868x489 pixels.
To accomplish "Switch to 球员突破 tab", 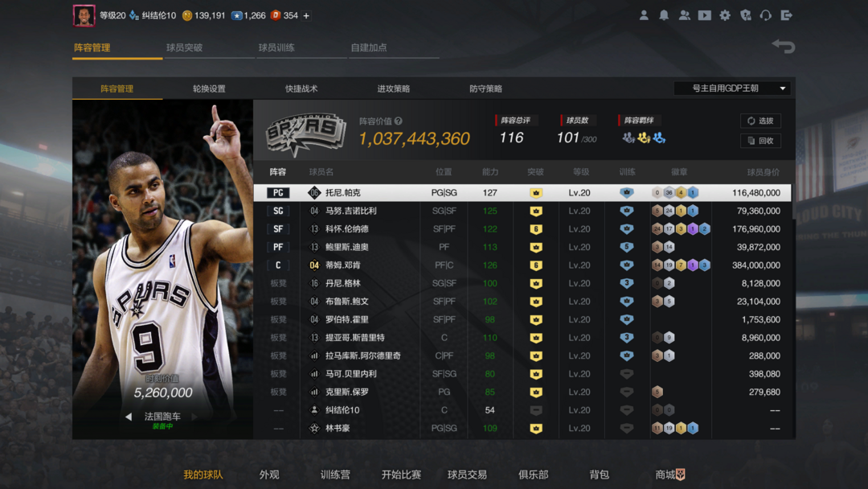I will [184, 47].
